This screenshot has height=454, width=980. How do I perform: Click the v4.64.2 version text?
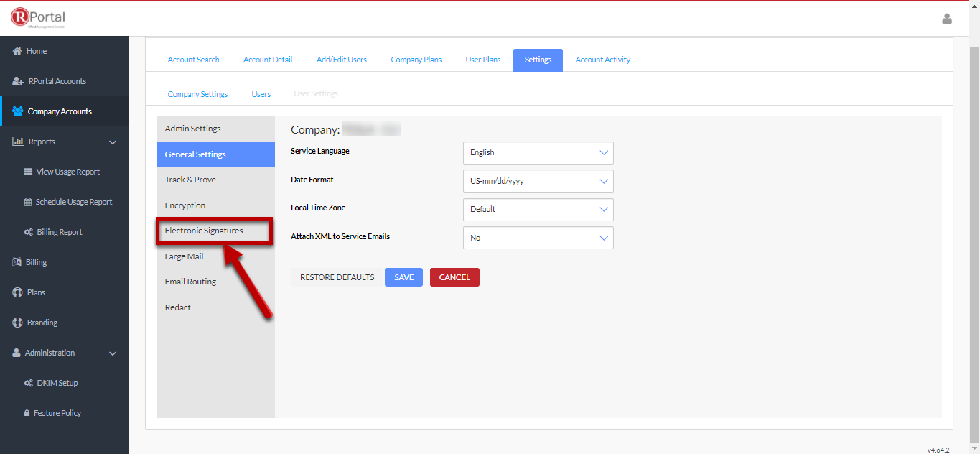coord(938,450)
